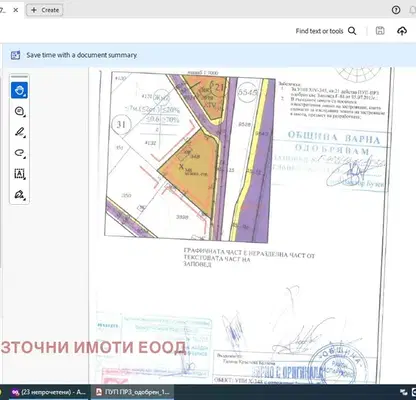The height and width of the screenshot is (400, 416).
Task: Click the ОДОБРЯВАМ stamp text
Action: pyautogui.click(x=332, y=149)
